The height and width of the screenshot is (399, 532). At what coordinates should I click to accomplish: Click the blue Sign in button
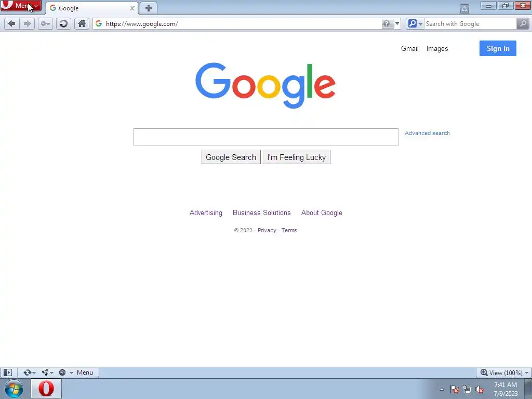(x=498, y=48)
